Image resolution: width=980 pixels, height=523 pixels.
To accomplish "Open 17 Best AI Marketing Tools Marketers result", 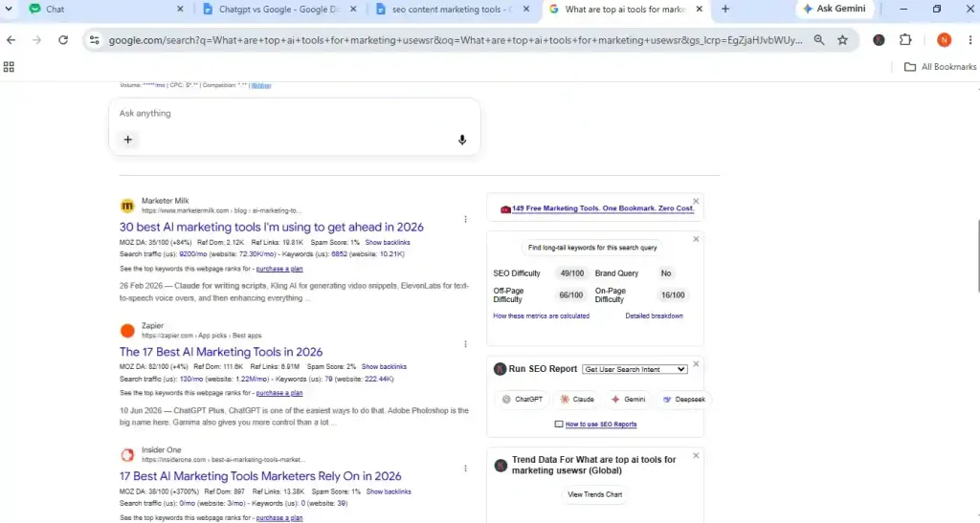I will (260, 476).
